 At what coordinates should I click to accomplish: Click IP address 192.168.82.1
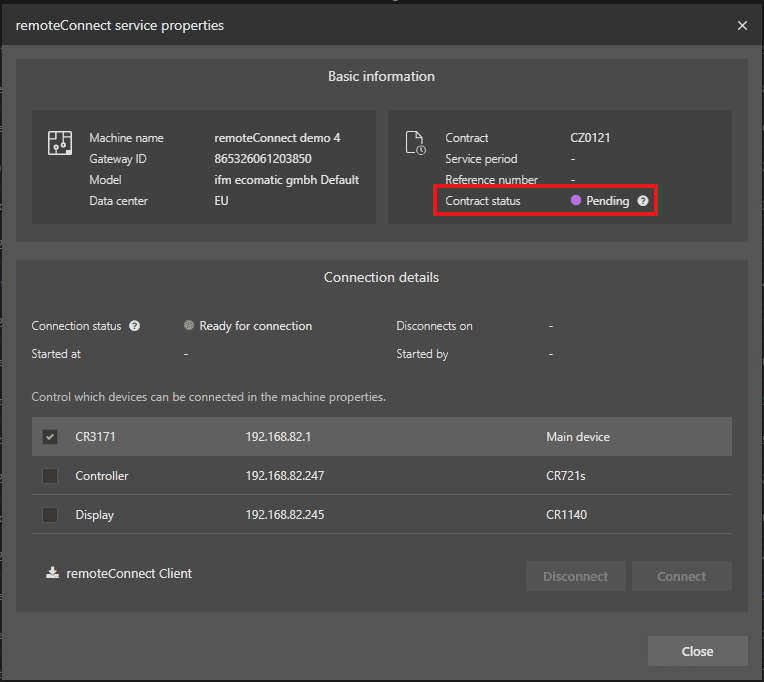pyautogui.click(x=278, y=436)
